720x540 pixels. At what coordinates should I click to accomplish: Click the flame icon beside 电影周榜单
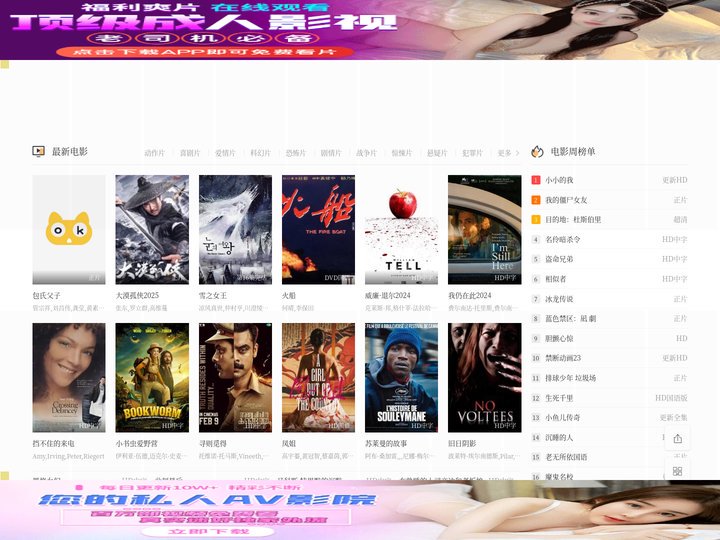[x=537, y=152]
